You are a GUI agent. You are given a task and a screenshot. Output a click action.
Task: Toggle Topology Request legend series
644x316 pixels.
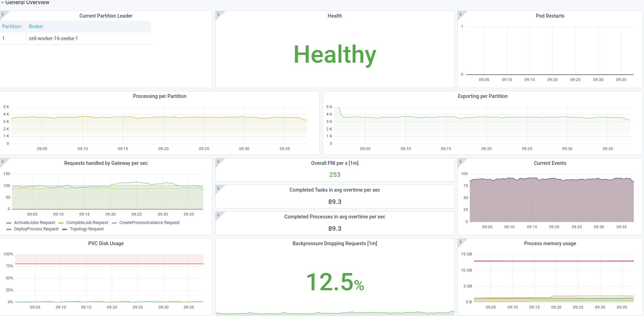(87, 229)
